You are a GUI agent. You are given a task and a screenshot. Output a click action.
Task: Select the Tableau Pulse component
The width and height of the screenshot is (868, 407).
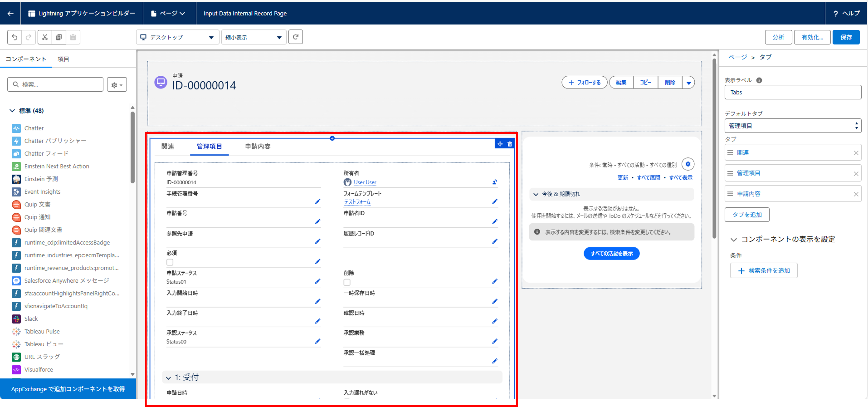pyautogui.click(x=41, y=331)
